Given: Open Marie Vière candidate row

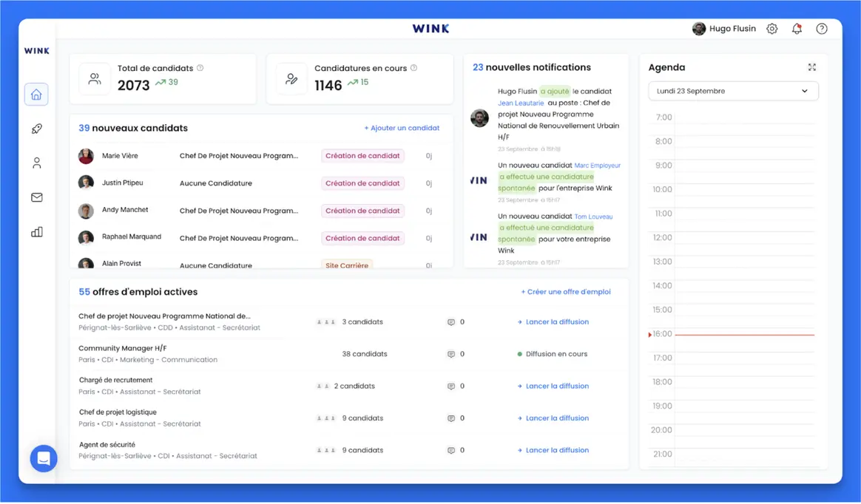Looking at the screenshot, I should [120, 156].
